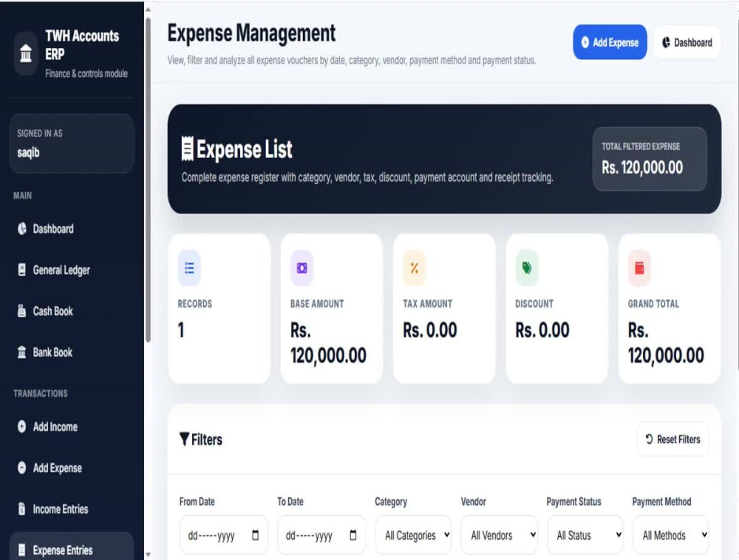Click the Dashboard button at top right
The image size is (739, 560).
[x=687, y=42]
